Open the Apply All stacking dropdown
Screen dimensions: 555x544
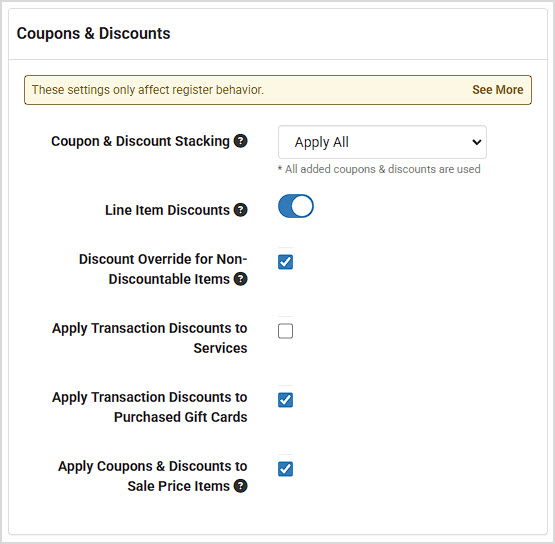[382, 142]
